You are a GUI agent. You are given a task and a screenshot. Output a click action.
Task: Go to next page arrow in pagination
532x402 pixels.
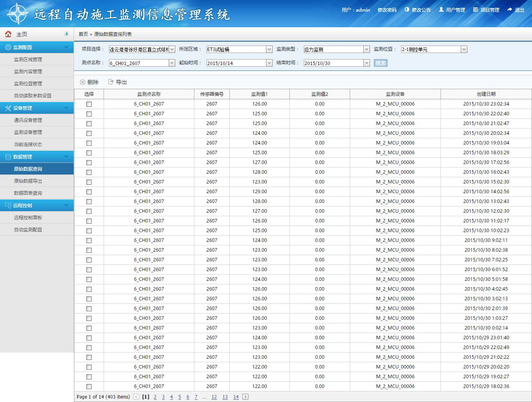coord(245,397)
